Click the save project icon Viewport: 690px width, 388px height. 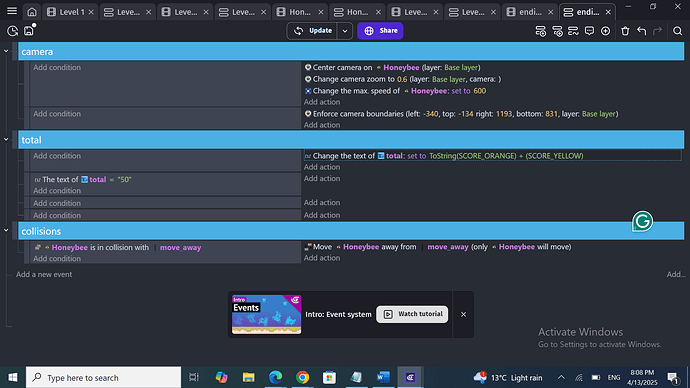[x=29, y=31]
